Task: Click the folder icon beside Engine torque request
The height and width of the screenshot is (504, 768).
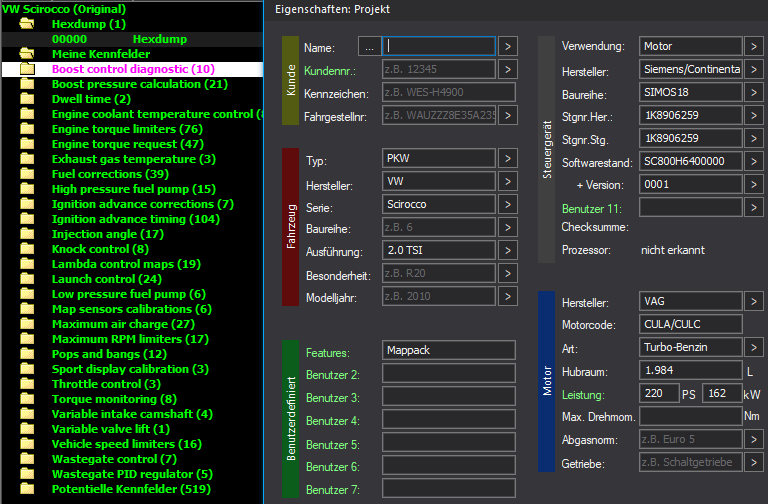Action: click(27, 144)
